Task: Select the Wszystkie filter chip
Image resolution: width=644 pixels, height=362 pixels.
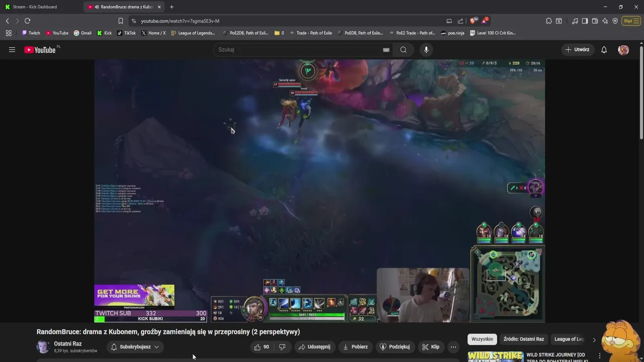Action: tap(482, 339)
